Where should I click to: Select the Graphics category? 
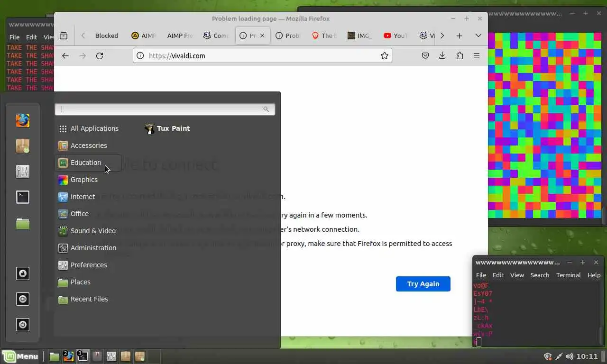88,180
